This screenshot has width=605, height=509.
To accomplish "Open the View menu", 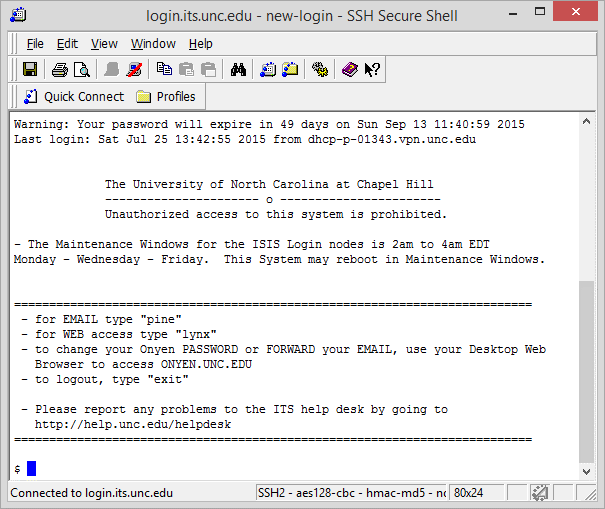I will pos(104,44).
